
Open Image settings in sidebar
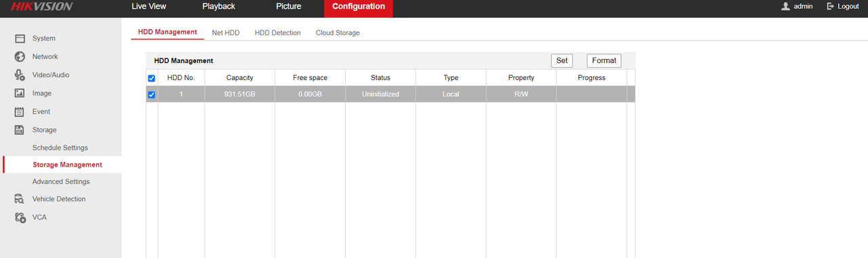(42, 93)
